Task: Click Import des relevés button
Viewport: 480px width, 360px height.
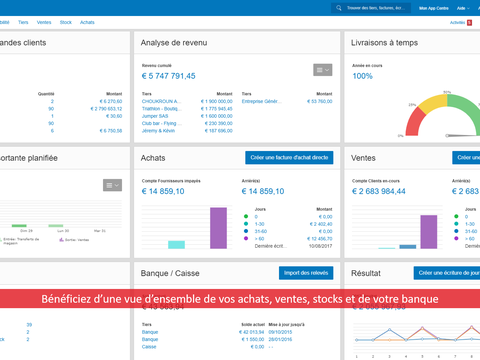Action: click(306, 273)
